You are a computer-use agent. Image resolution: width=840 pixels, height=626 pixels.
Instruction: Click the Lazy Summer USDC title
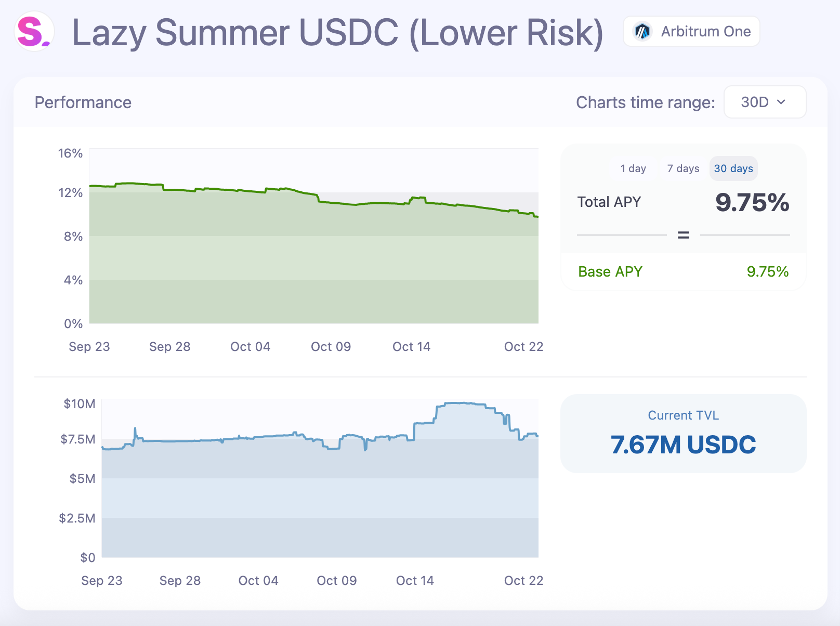pos(337,33)
